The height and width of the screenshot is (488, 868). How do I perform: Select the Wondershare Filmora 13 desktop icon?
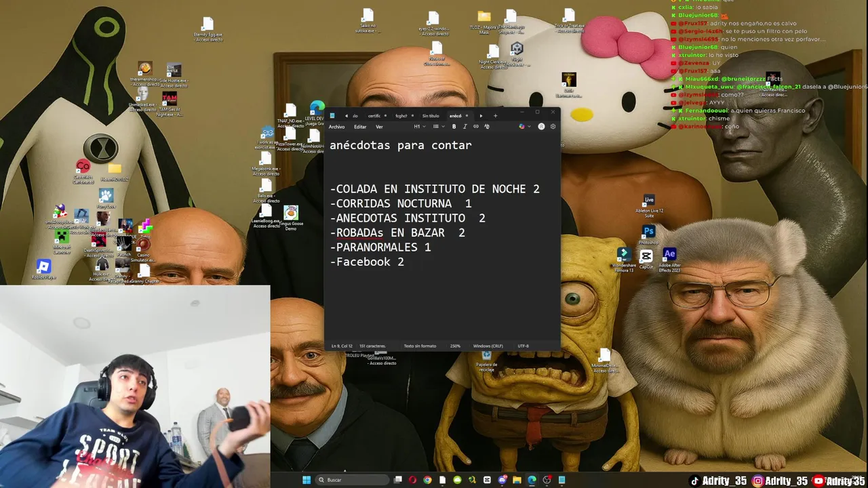pyautogui.click(x=624, y=260)
